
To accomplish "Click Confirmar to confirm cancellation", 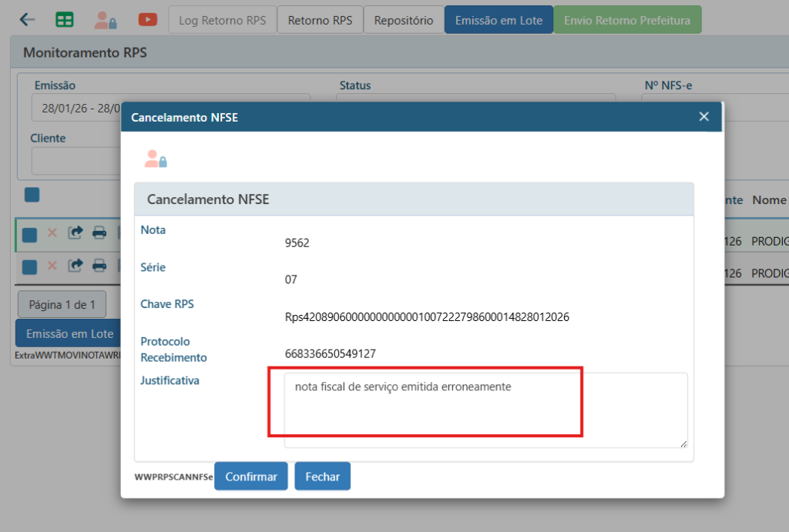I will coord(250,477).
